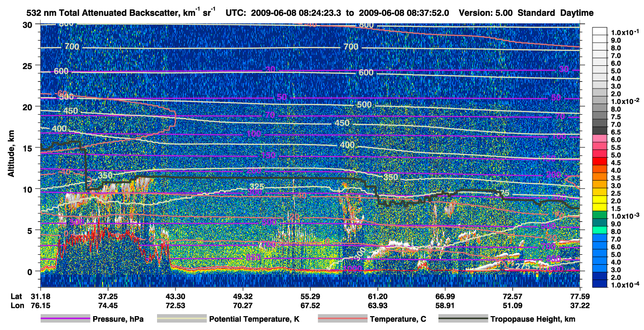Screen dimensions: 644x330
Task: Click longitude value 70.27
Action: 242,305
